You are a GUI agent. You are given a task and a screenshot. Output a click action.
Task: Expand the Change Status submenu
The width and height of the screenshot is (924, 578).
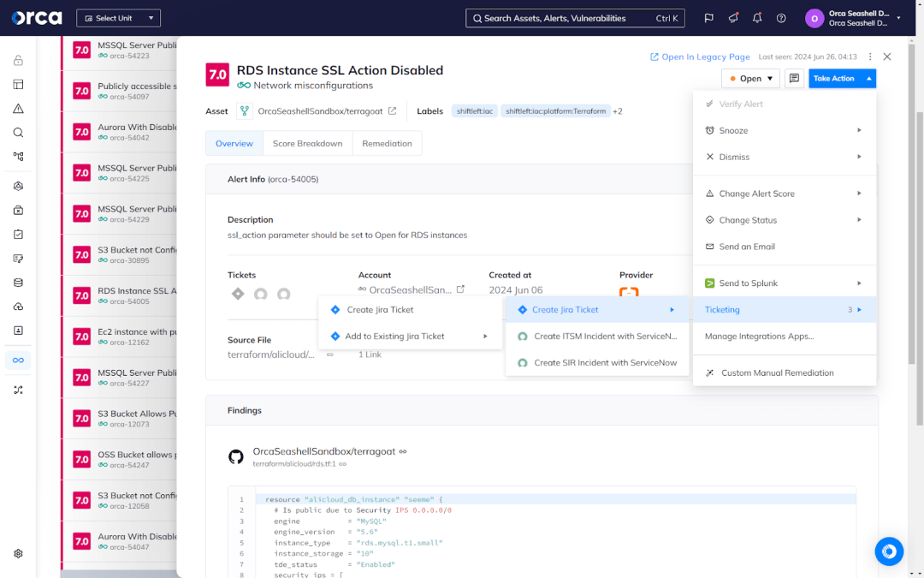pyautogui.click(x=859, y=220)
